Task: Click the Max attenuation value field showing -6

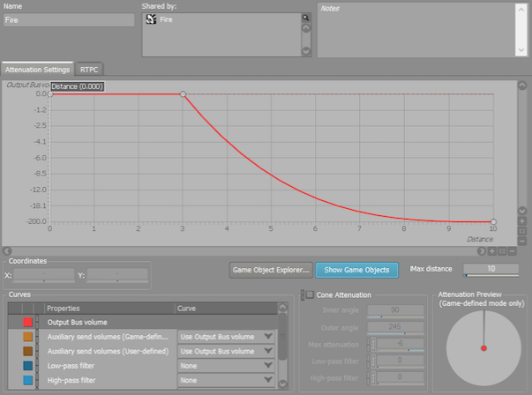Action: (400, 343)
